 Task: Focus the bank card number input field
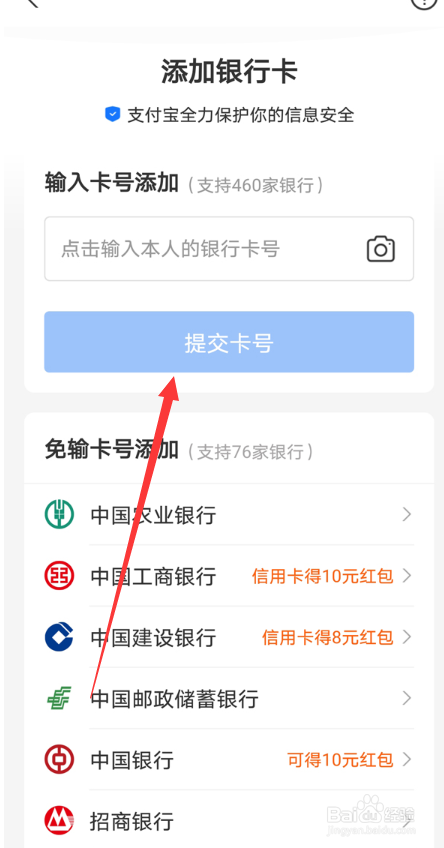click(229, 249)
